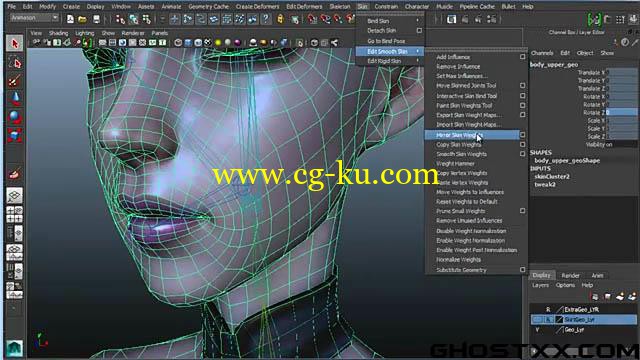Open the Channels menu in Channel Box
Image resolution: width=640 pixels, height=360 pixels.
pos(542,53)
